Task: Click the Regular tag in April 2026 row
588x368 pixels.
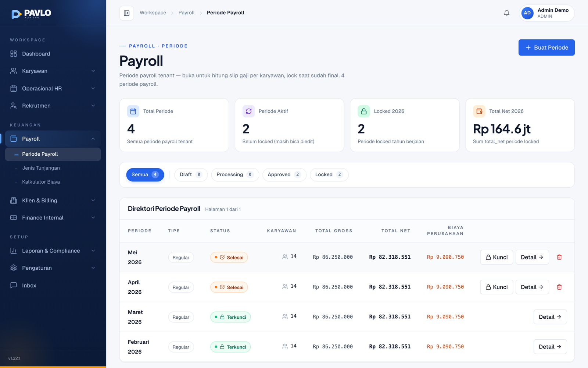Action: tap(181, 287)
